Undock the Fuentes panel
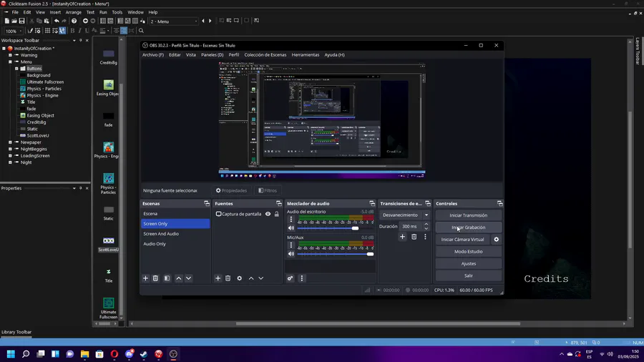Screen dimensions: 644x362 (x=279, y=204)
